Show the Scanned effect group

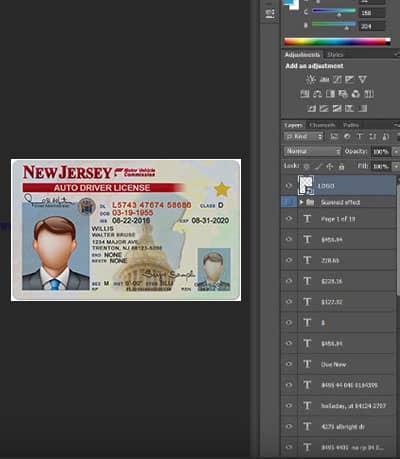289,202
